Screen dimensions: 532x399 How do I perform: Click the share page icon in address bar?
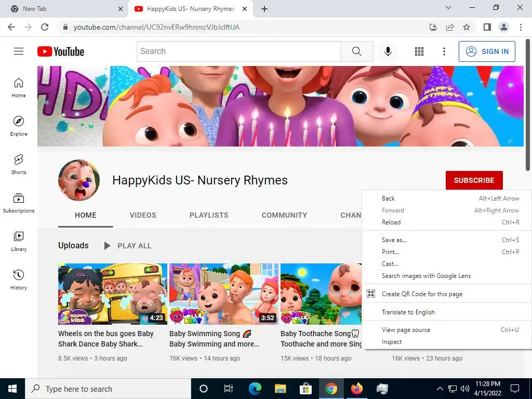(x=450, y=27)
